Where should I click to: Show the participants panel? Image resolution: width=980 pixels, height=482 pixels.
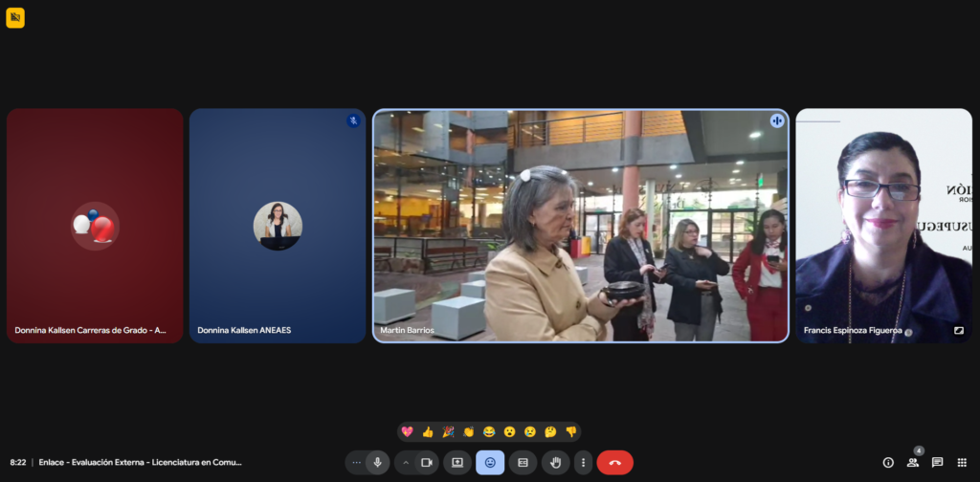pos(913,463)
